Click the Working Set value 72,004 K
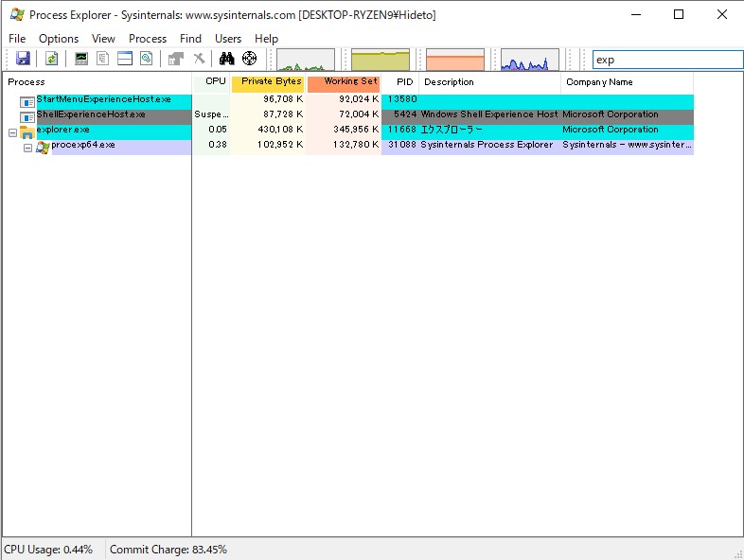The image size is (744, 560). [359, 114]
